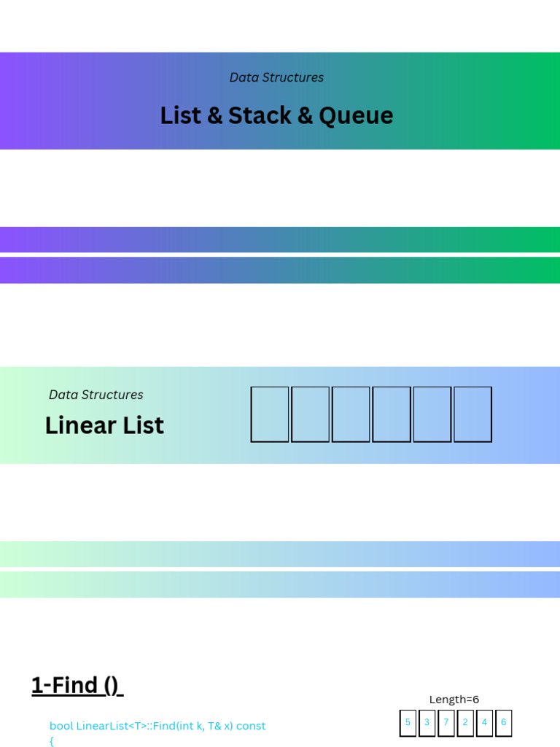Click the last empty box in the Linear List row
The width and height of the screenshot is (560, 747).
click(472, 414)
